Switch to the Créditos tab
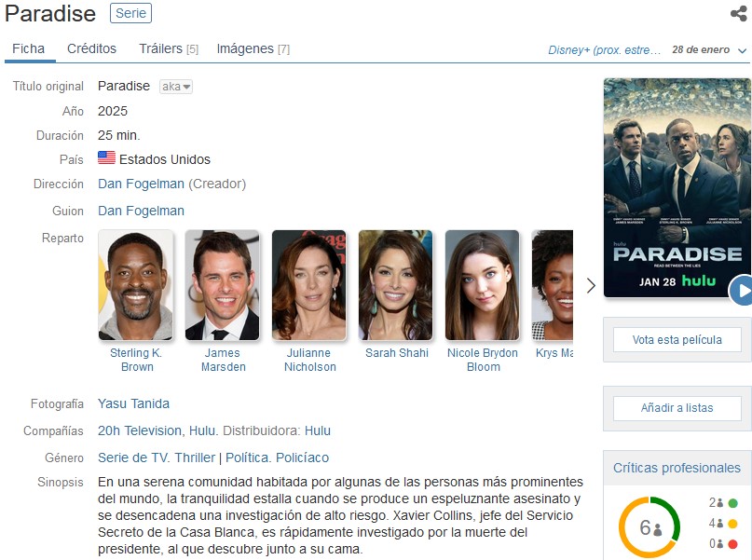Screen dimensions: 752x560 click(91, 48)
